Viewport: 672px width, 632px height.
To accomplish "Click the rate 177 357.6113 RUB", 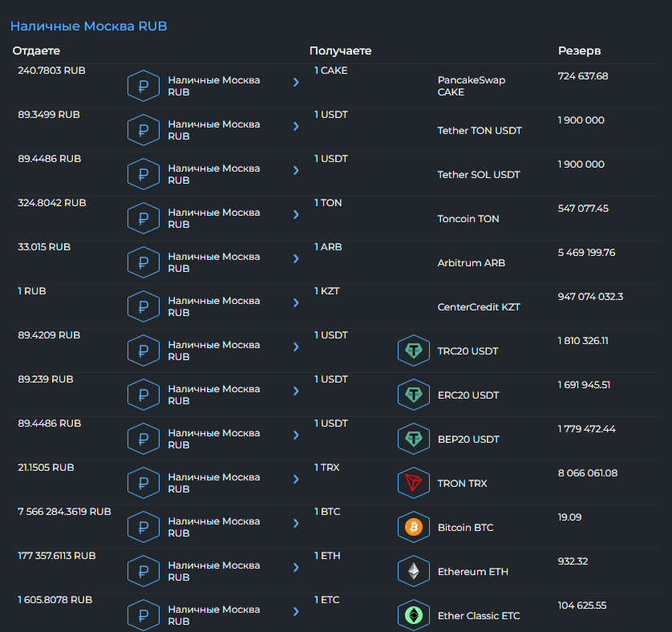I will coord(57,556).
